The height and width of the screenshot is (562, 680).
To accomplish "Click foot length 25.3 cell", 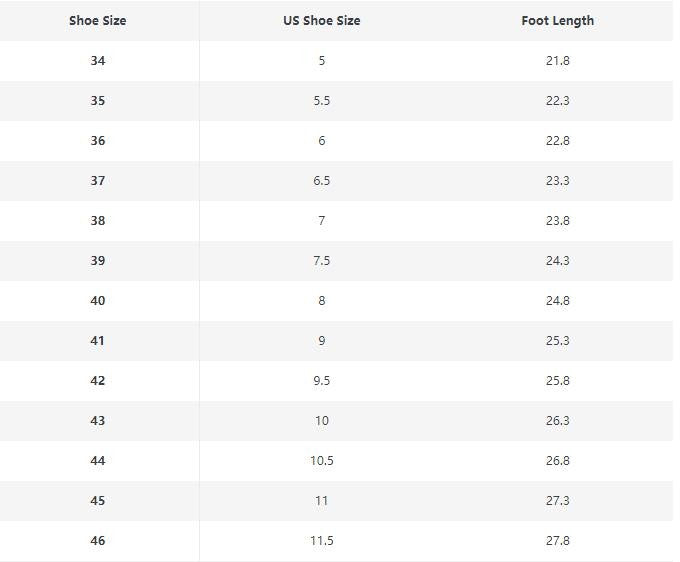I will pyautogui.click(x=558, y=341).
